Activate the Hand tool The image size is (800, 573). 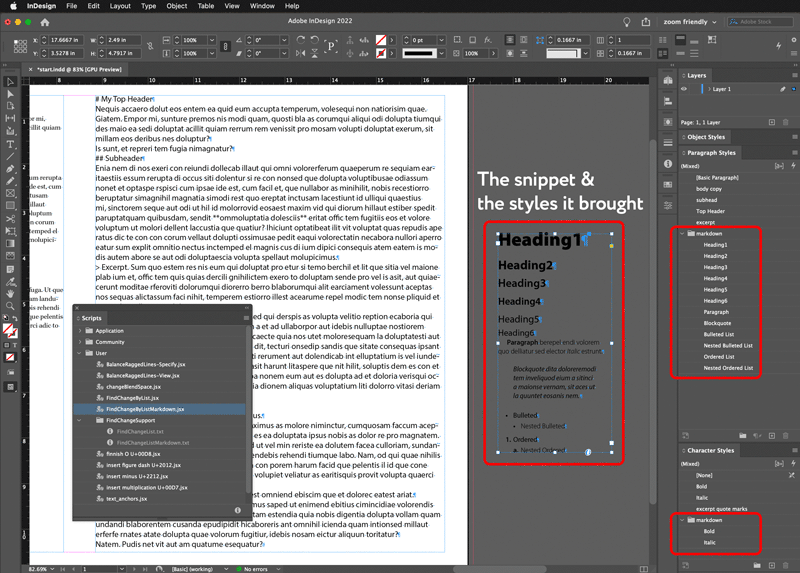[x=11, y=293]
